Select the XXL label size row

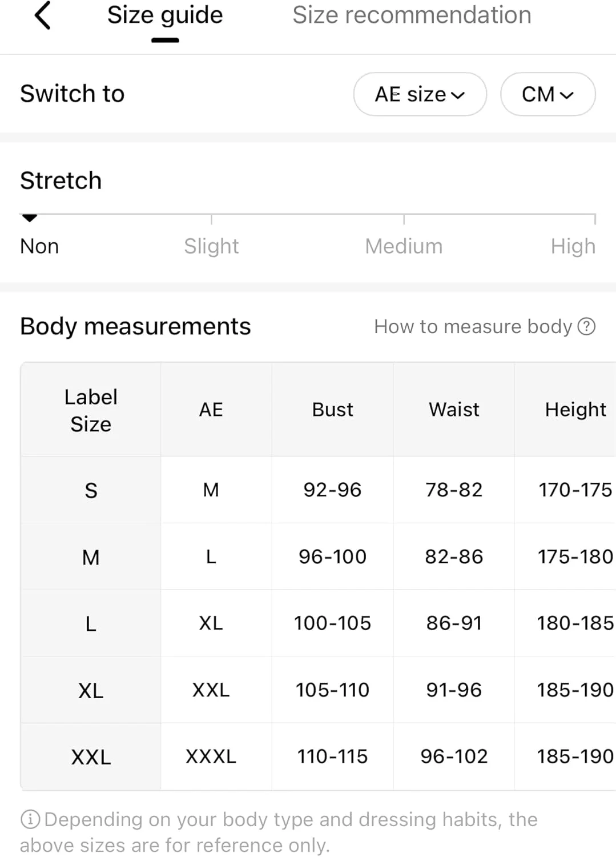pos(91,757)
